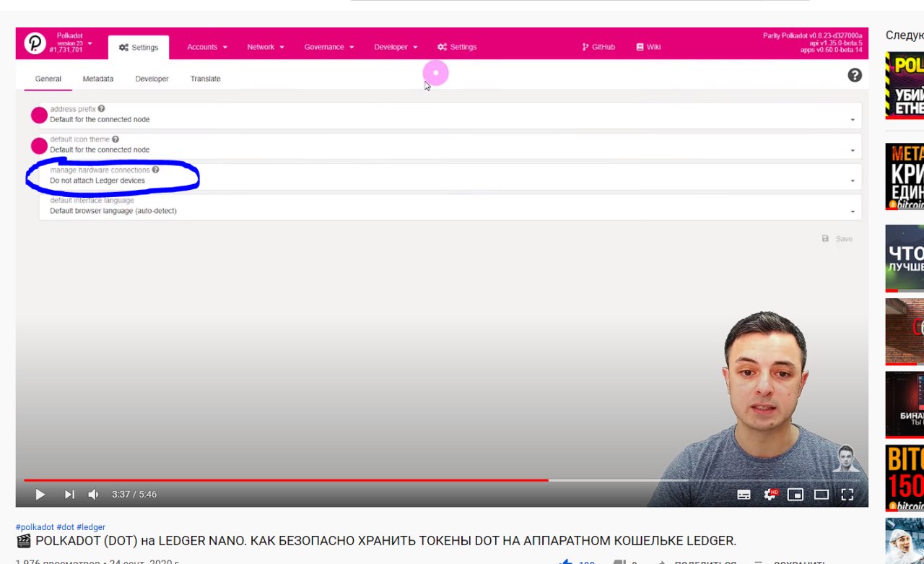This screenshot has height=564, width=924.
Task: Click manage hardware connections help icon
Action: [x=156, y=170]
